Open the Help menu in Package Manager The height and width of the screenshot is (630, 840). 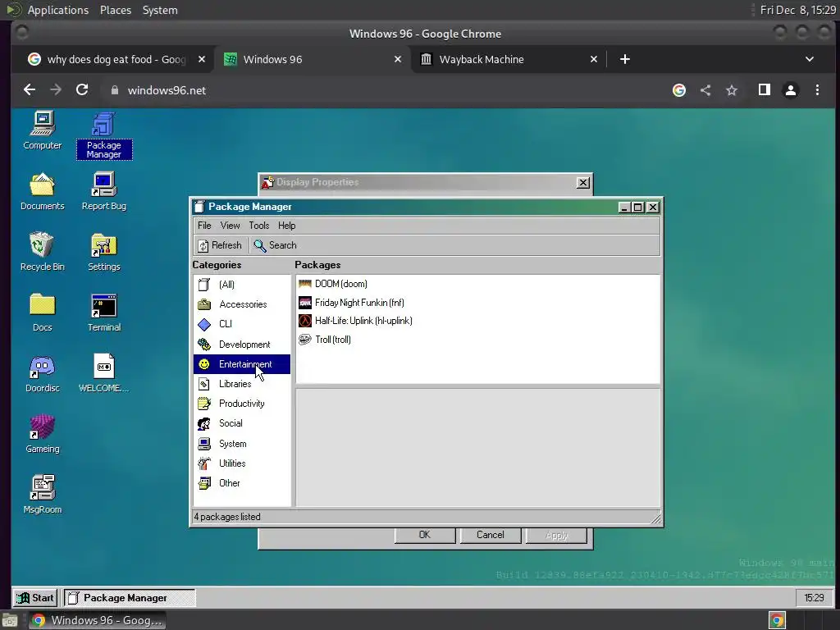286,226
